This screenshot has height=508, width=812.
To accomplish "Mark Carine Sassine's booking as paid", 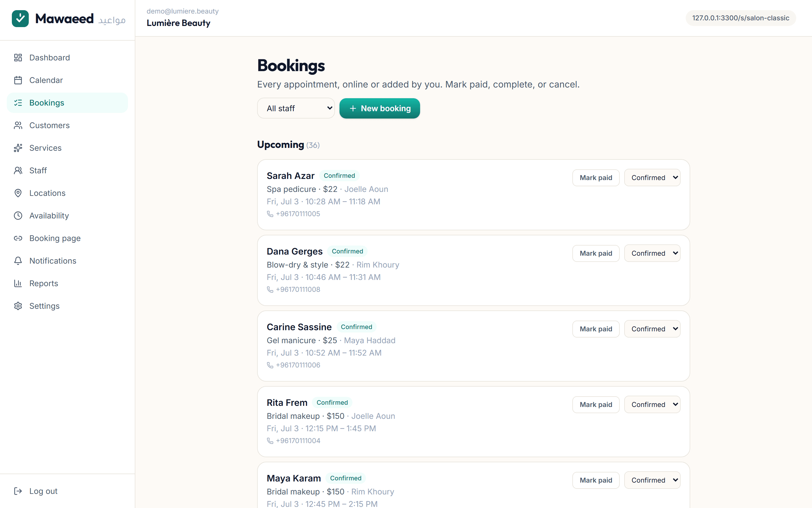I will point(595,329).
